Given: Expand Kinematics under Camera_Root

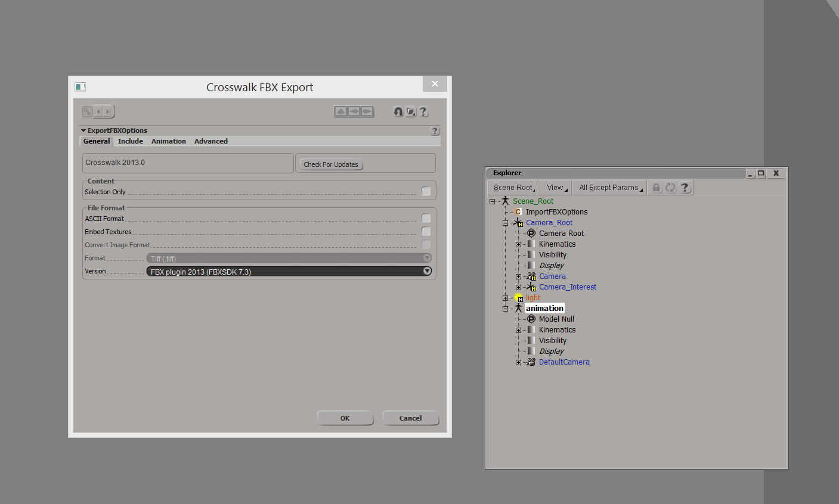Looking at the screenshot, I should point(519,244).
